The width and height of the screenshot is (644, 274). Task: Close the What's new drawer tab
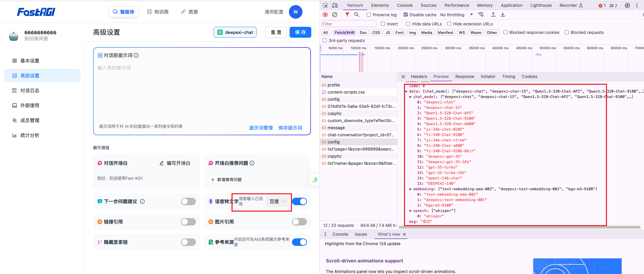coord(404,234)
